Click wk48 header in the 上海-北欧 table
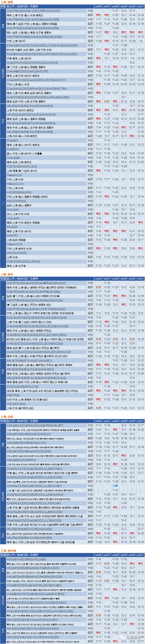145x644 pixels. 115,421
